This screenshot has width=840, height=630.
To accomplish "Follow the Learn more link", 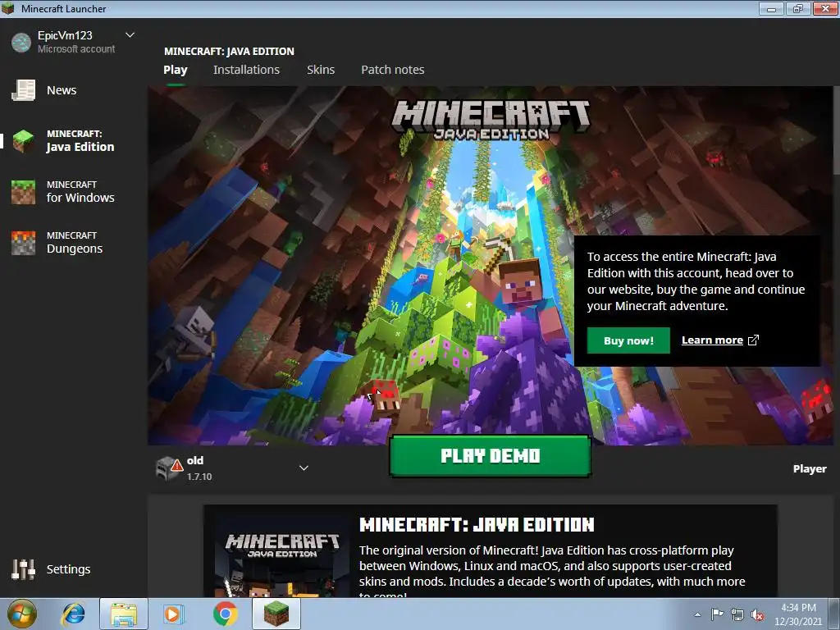I will pyautogui.click(x=712, y=340).
